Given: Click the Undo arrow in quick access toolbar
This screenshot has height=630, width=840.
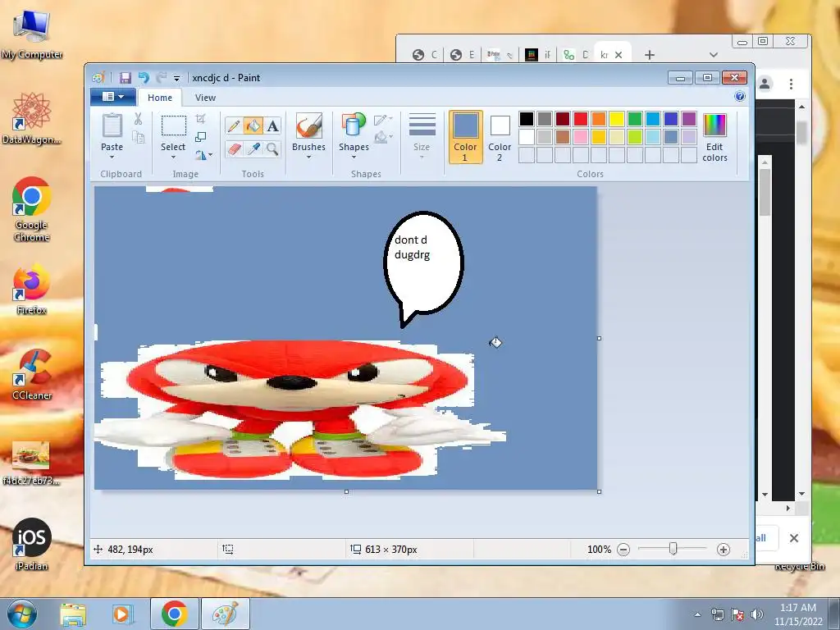Looking at the screenshot, I should pyautogui.click(x=144, y=78).
